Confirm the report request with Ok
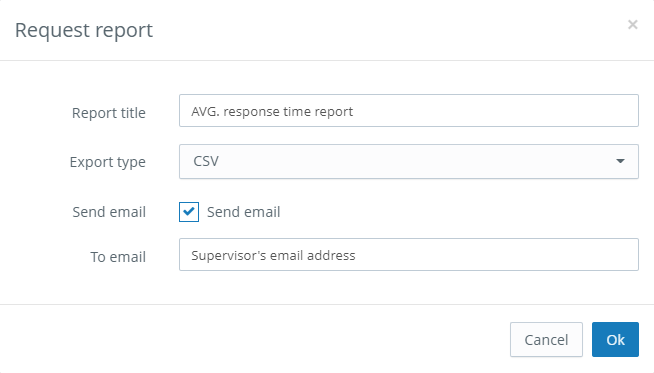This screenshot has height=373, width=654. pyautogui.click(x=615, y=339)
